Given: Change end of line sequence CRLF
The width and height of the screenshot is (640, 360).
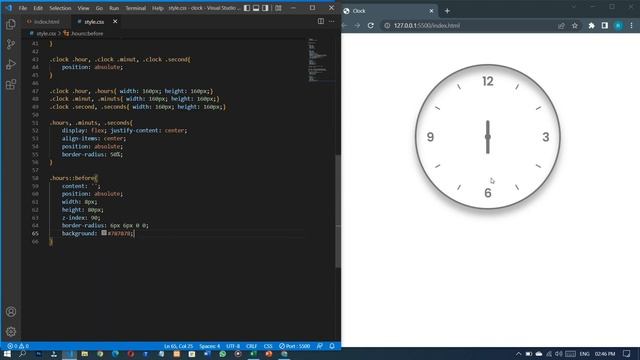Looking at the screenshot, I should pos(251,346).
